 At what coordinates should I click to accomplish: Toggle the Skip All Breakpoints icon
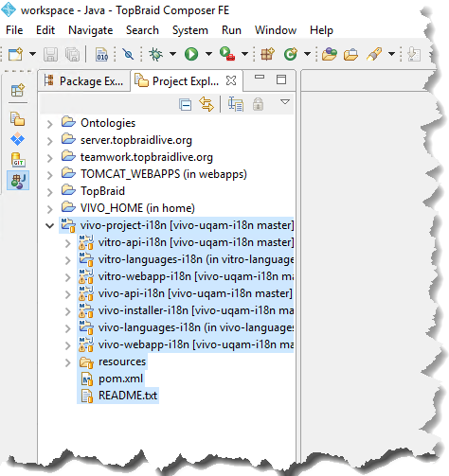click(128, 54)
